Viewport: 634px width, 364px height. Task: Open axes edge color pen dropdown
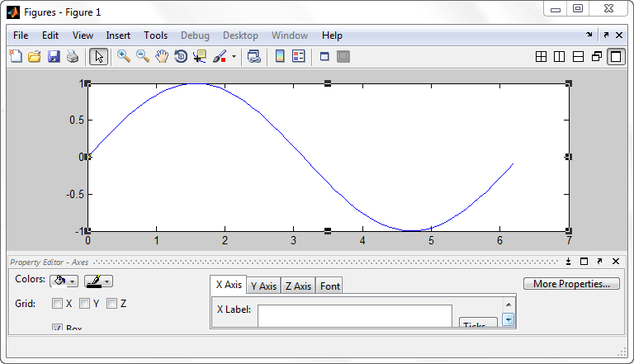[x=99, y=281]
